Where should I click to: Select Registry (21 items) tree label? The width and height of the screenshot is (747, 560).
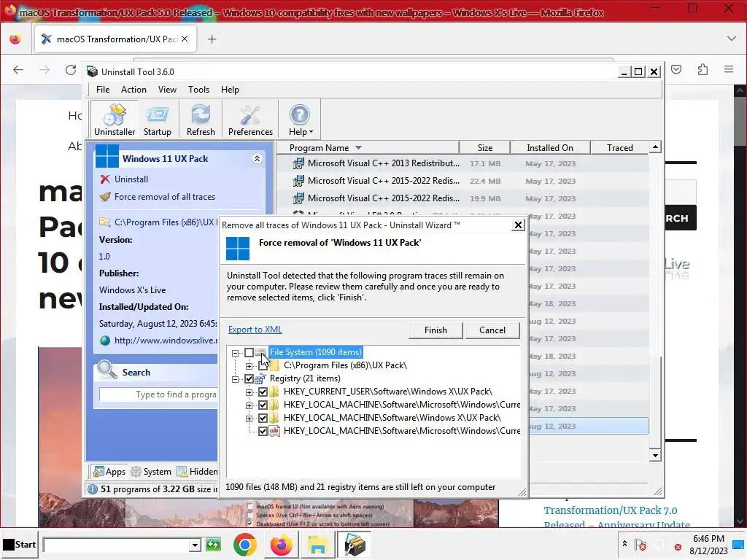(305, 378)
